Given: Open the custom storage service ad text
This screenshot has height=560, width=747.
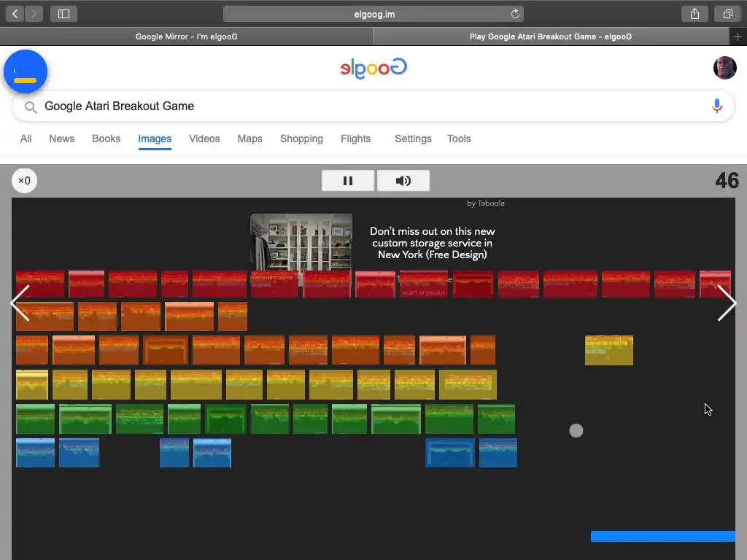Looking at the screenshot, I should [432, 243].
